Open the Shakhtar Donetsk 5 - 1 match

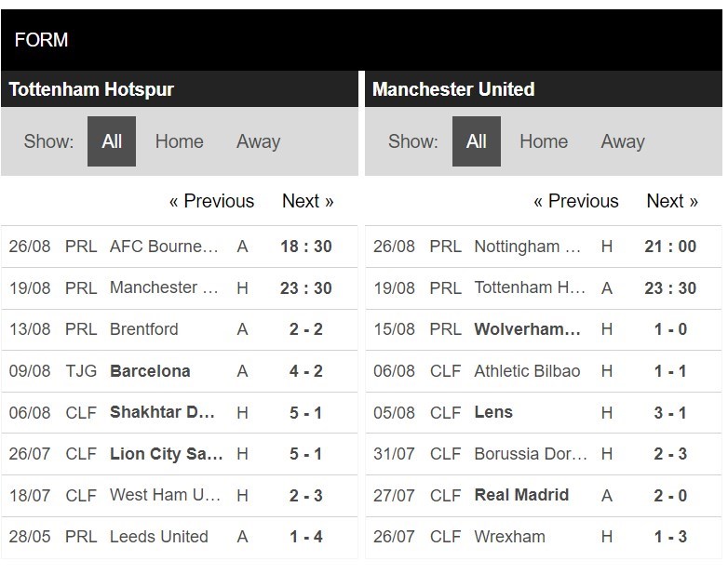point(180,412)
